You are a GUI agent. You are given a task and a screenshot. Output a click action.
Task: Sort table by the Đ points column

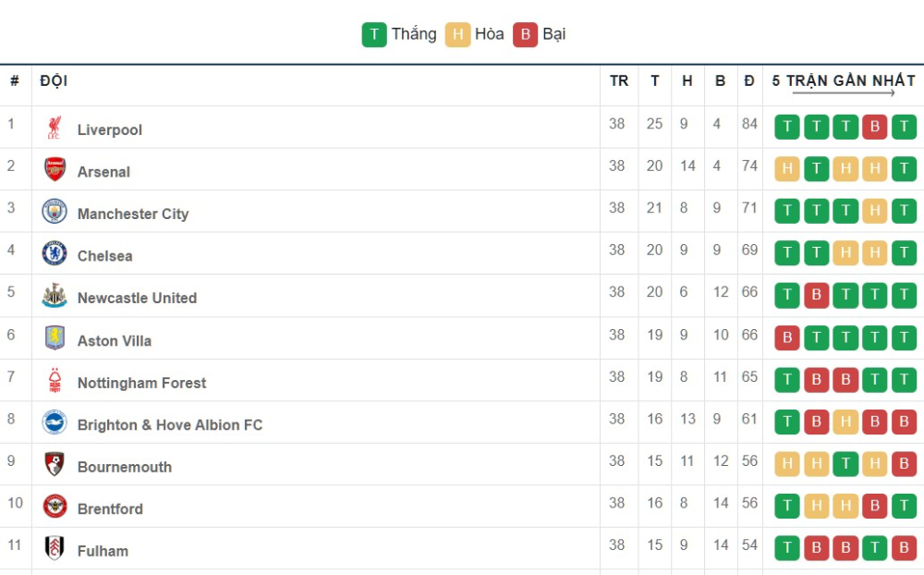[x=748, y=81]
